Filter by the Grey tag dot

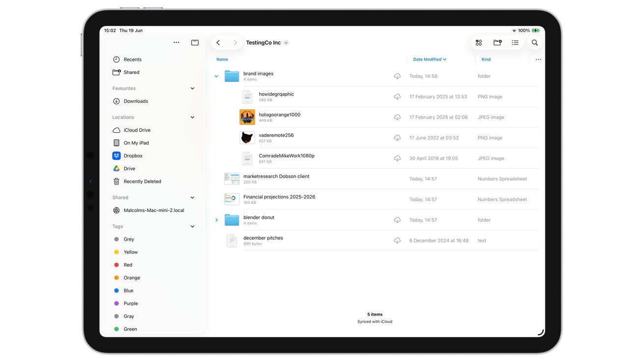[116, 239]
